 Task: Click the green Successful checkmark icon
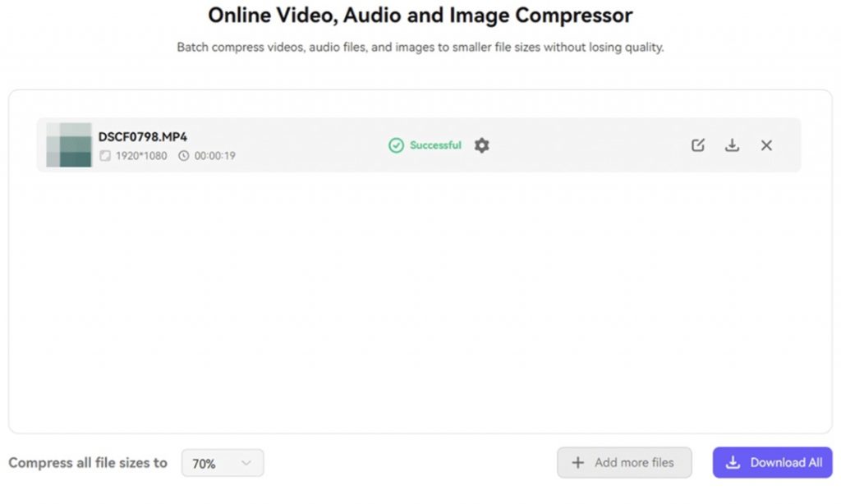396,145
